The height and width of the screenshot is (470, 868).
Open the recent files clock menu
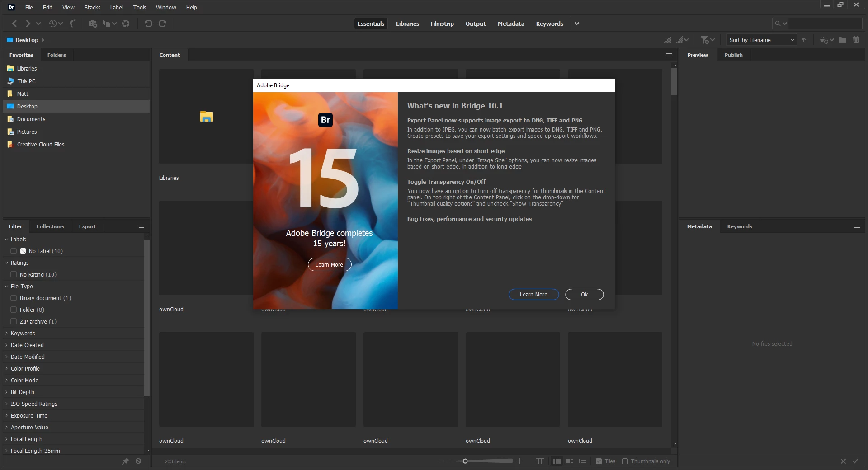56,23
